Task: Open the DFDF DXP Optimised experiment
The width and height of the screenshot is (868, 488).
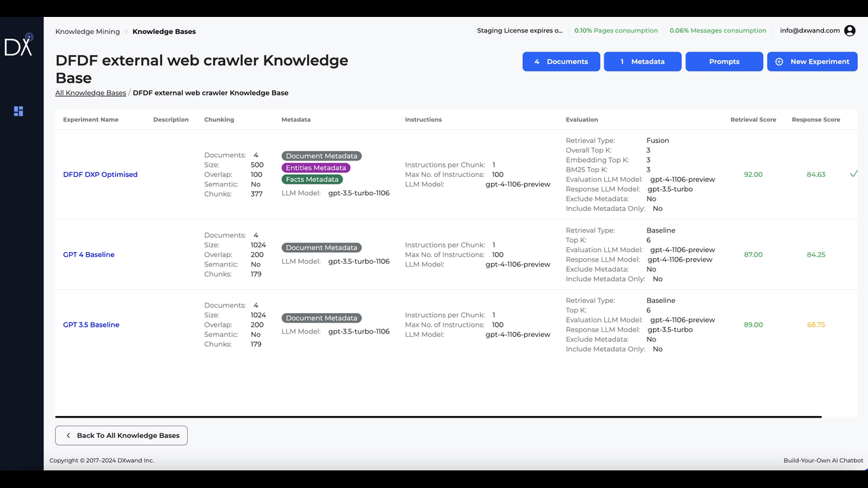Action: point(100,175)
